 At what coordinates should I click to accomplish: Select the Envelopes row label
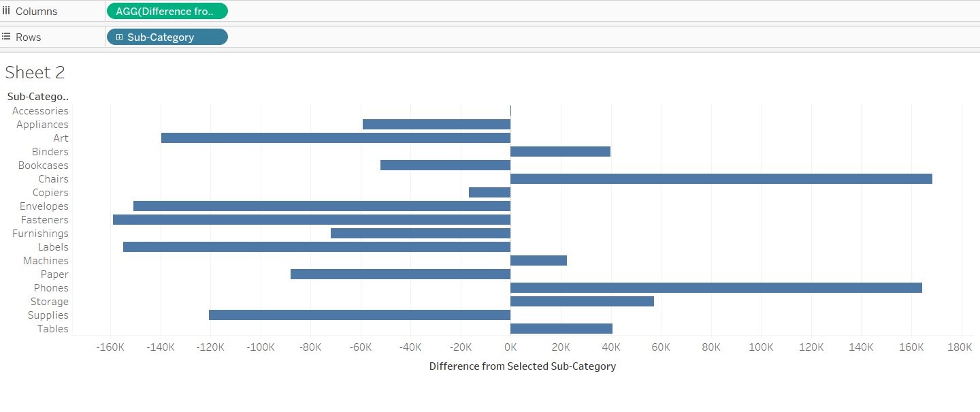click(x=44, y=206)
